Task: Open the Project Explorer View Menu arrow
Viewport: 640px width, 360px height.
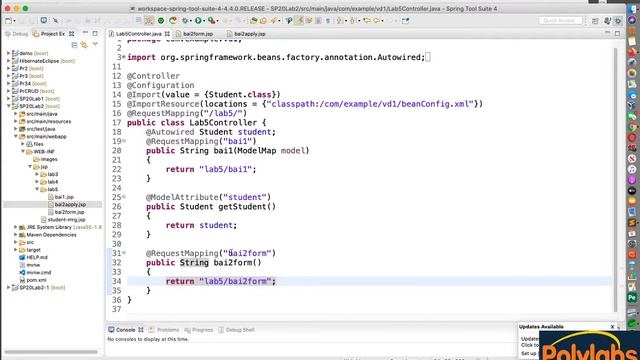Action: [x=95, y=44]
